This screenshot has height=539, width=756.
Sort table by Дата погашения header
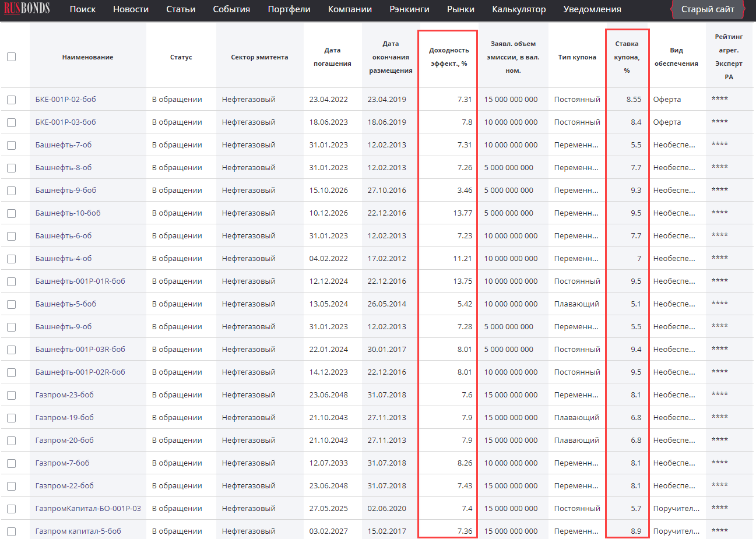[332, 57]
